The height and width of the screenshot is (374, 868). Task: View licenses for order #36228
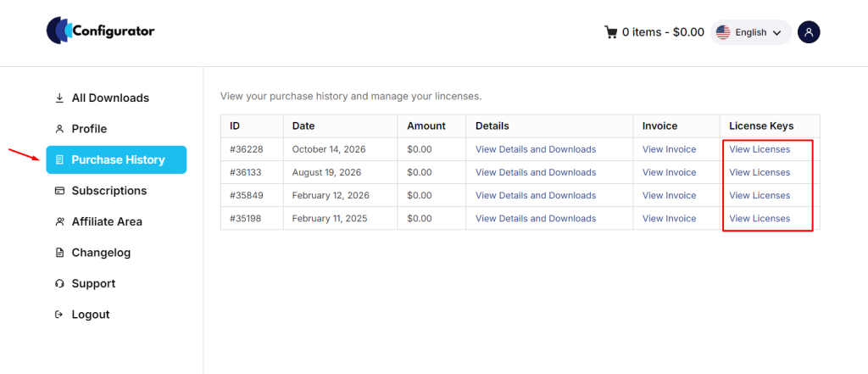pyautogui.click(x=759, y=149)
